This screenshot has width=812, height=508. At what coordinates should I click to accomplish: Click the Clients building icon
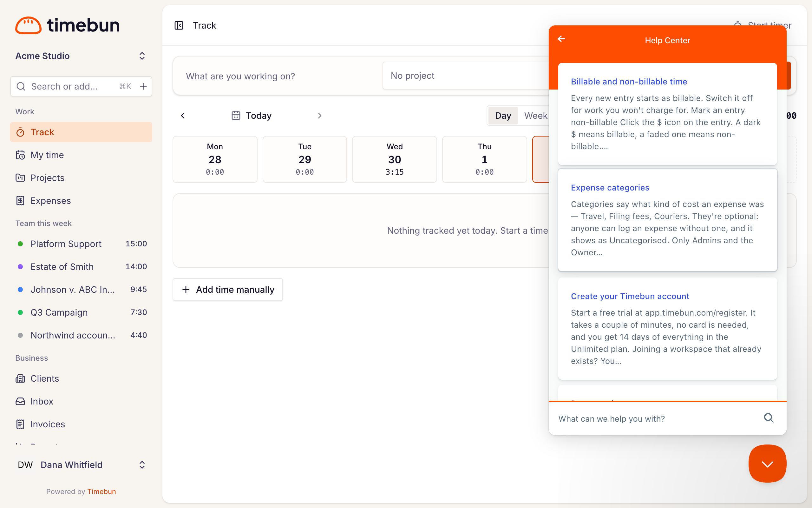pyautogui.click(x=20, y=378)
